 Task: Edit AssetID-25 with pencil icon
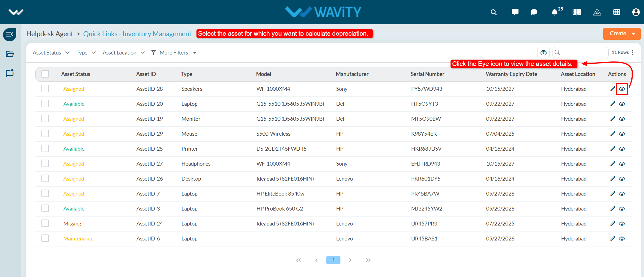point(613,149)
